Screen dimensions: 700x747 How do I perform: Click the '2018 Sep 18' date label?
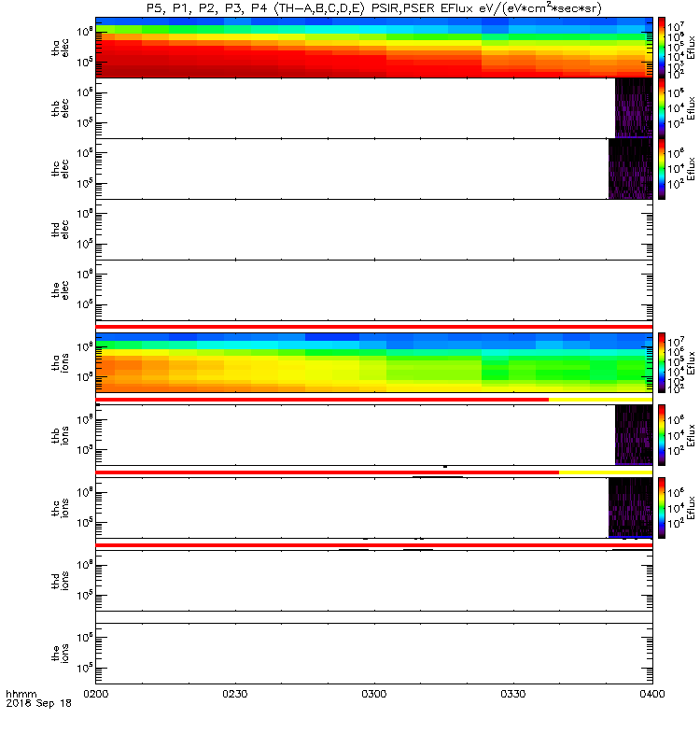38,703
